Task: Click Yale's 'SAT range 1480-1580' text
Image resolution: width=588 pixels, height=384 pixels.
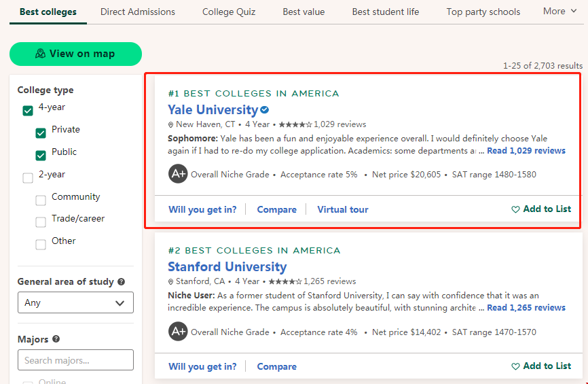Action: 494,175
